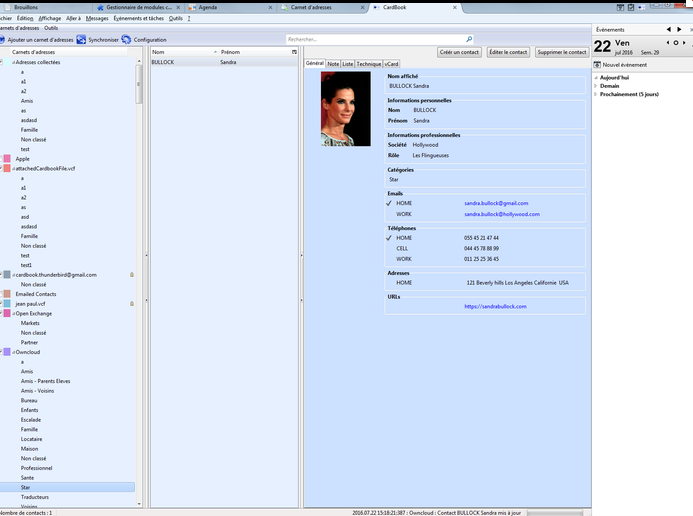Image resolution: width=693 pixels, height=516 pixels.
Task: Toggle the preferred HOME email checkmark
Action: pyautogui.click(x=389, y=203)
